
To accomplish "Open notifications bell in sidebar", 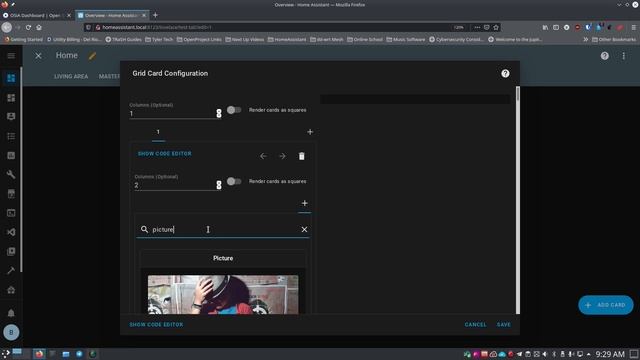I will (11, 313).
